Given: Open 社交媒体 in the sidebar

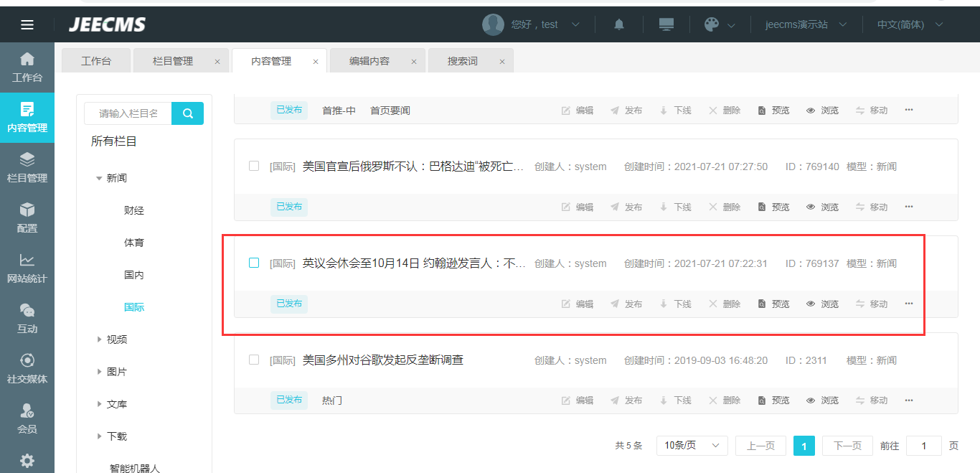Looking at the screenshot, I should pos(27,369).
